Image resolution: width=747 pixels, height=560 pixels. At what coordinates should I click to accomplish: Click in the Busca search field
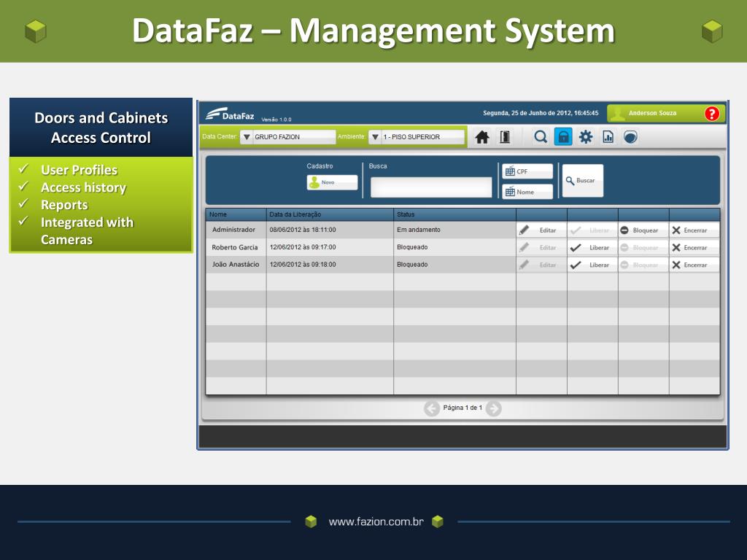431,187
